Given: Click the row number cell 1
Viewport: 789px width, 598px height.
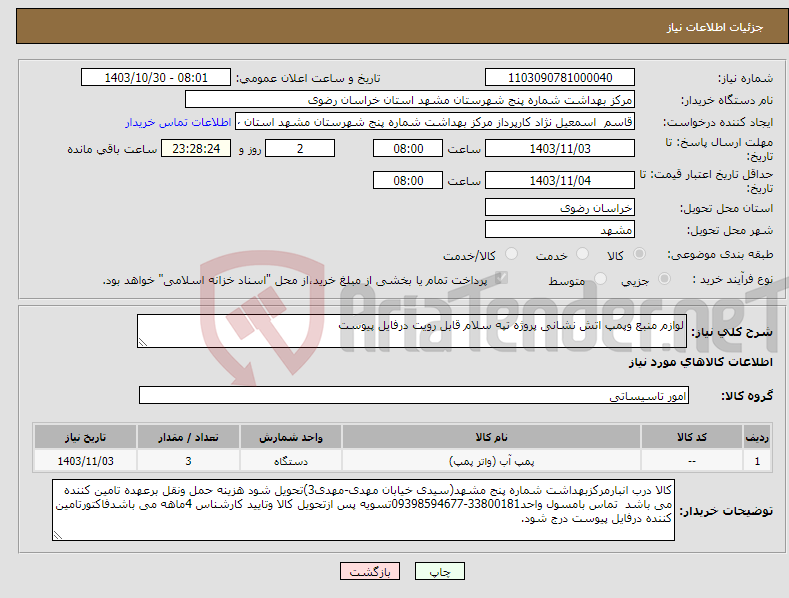Looking at the screenshot, I should coord(757,461).
